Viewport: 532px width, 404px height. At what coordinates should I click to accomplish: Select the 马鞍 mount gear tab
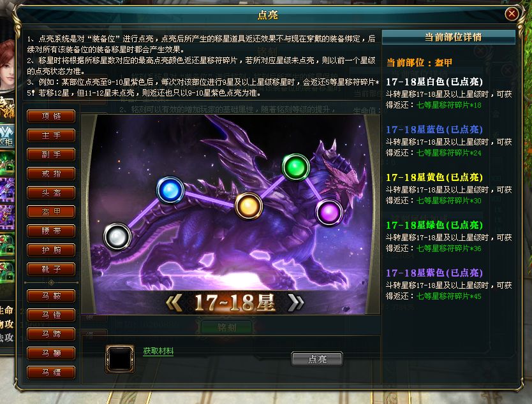[51, 296]
